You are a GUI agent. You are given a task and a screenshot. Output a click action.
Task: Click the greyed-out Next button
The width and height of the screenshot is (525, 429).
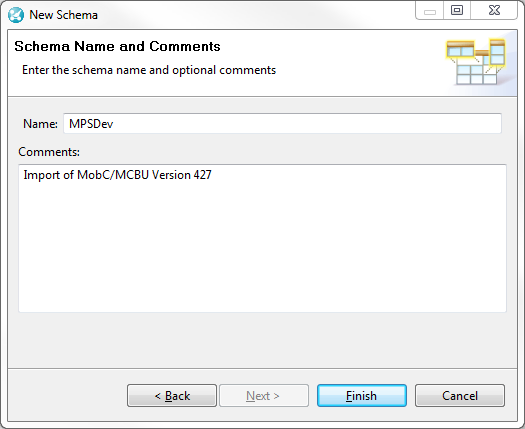[264, 396]
